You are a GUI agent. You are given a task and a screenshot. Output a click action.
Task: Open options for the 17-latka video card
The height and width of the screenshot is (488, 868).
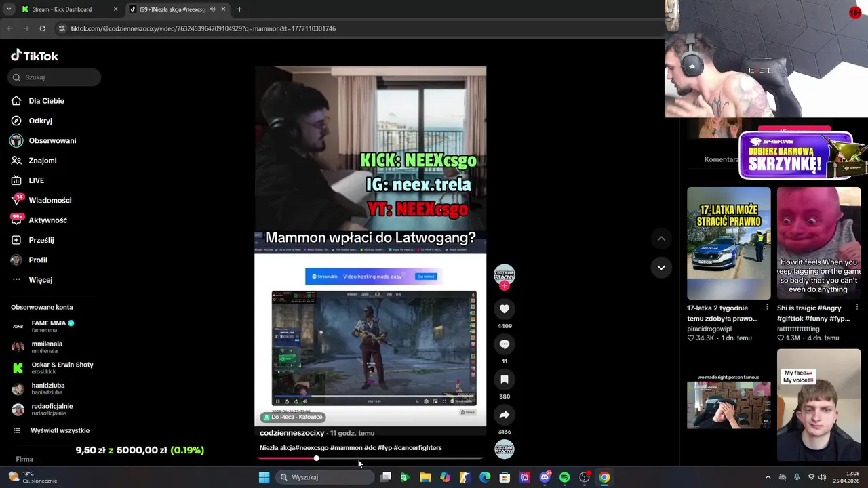[x=767, y=308]
